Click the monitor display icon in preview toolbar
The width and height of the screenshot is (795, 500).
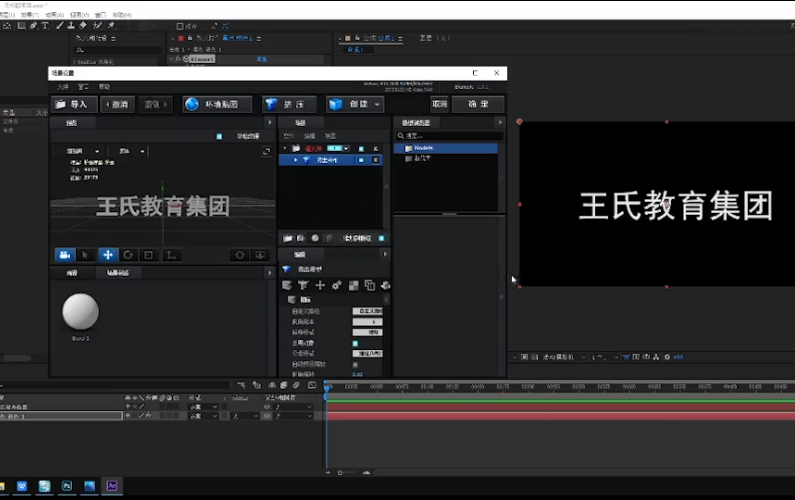pos(260,255)
